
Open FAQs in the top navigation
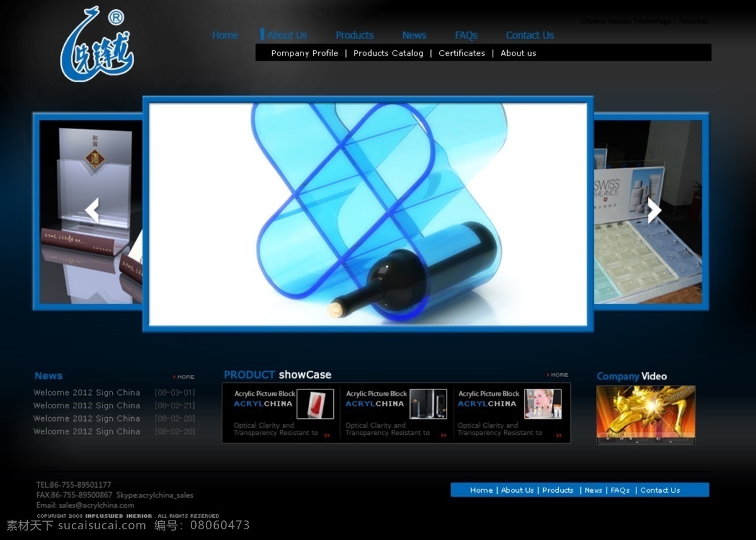tap(466, 35)
